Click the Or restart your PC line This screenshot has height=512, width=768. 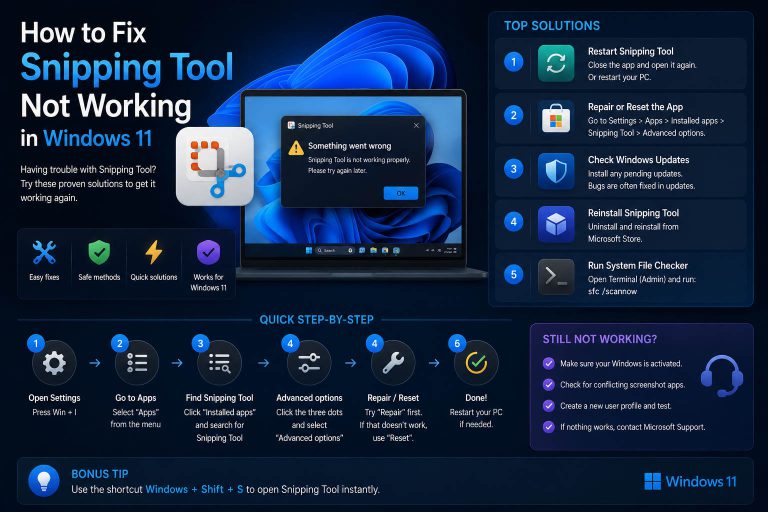619,77
